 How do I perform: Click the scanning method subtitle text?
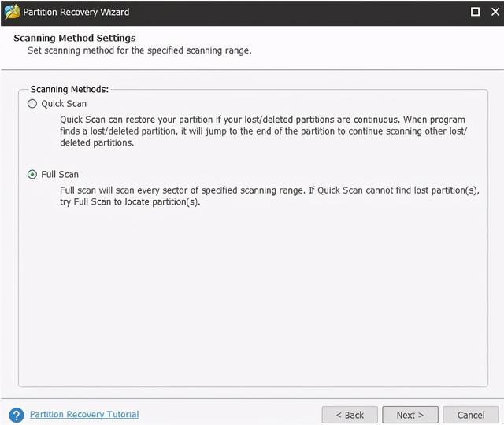139,50
